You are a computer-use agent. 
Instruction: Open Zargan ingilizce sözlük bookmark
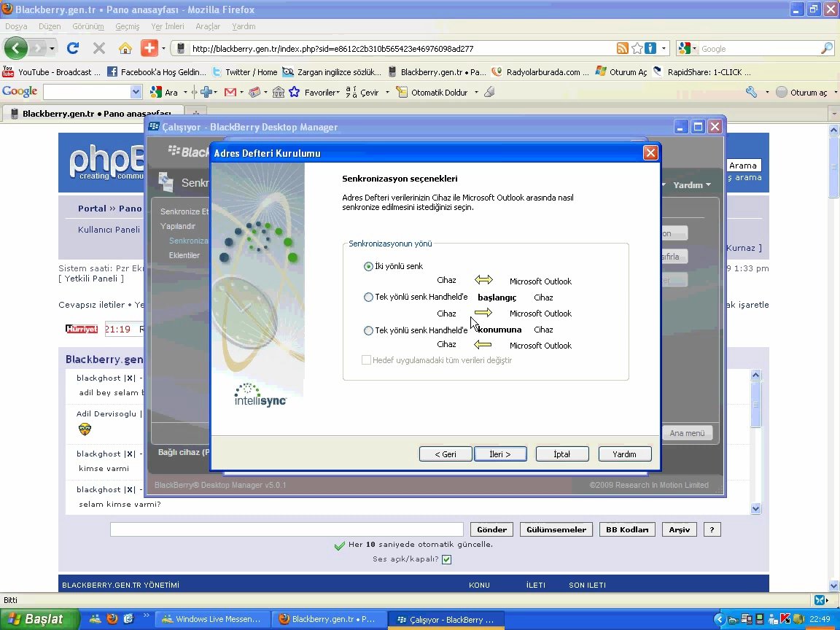(332, 71)
